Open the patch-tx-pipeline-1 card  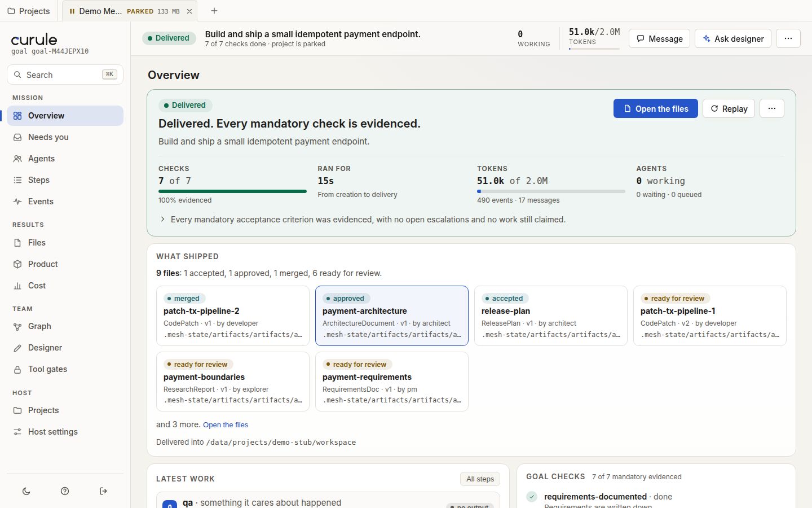[x=710, y=316]
